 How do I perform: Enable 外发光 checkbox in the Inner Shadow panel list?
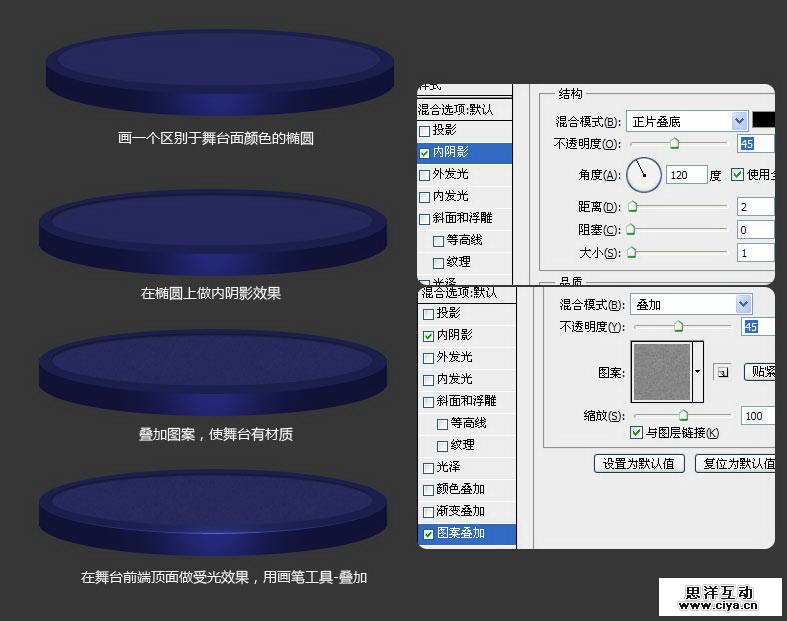click(424, 175)
